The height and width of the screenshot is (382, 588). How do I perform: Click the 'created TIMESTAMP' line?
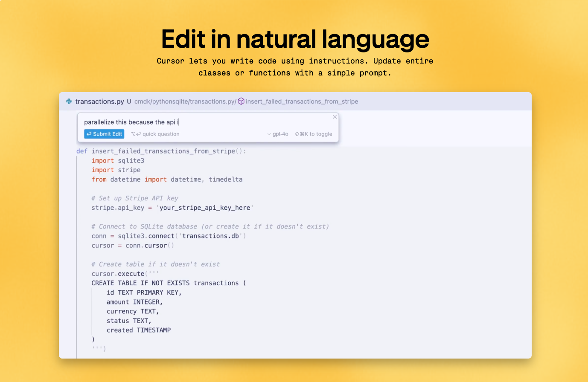click(x=139, y=330)
